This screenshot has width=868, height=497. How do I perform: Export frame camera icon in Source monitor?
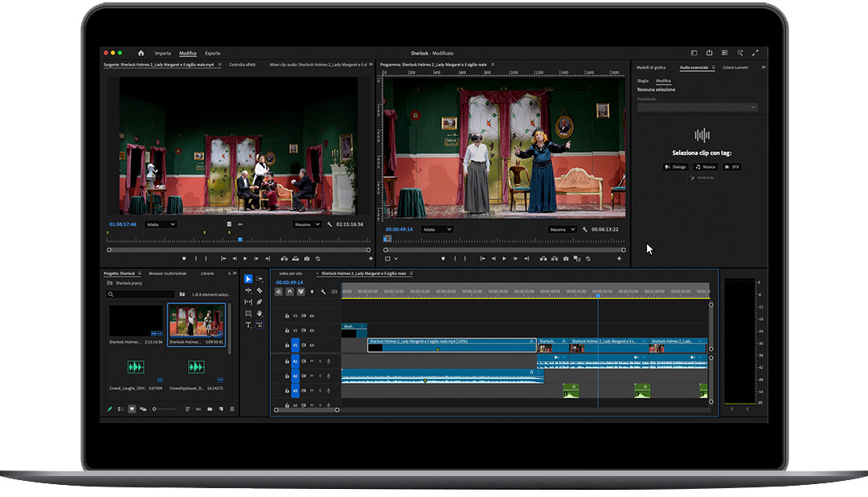pos(307,259)
